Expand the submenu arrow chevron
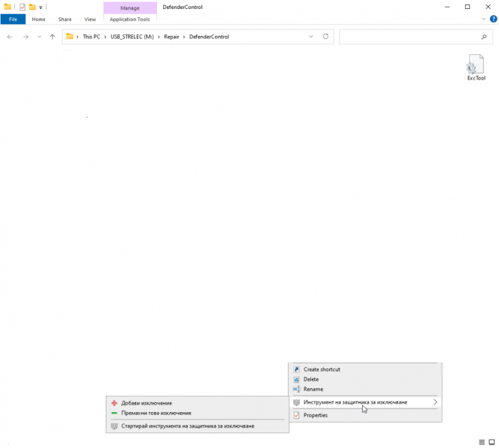Screen dimensions: 499x448 pyautogui.click(x=435, y=402)
